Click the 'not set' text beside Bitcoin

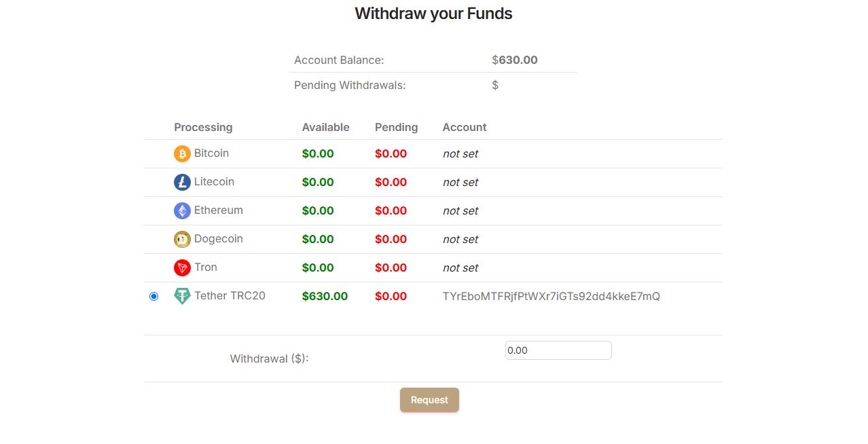point(460,153)
